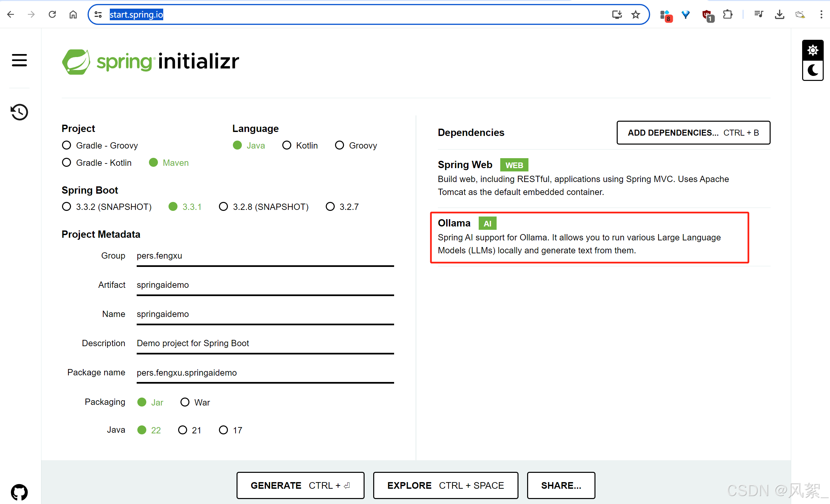
Task: Select Spring Boot 3.2.8 (SNAPSHOT)
Action: (x=264, y=207)
